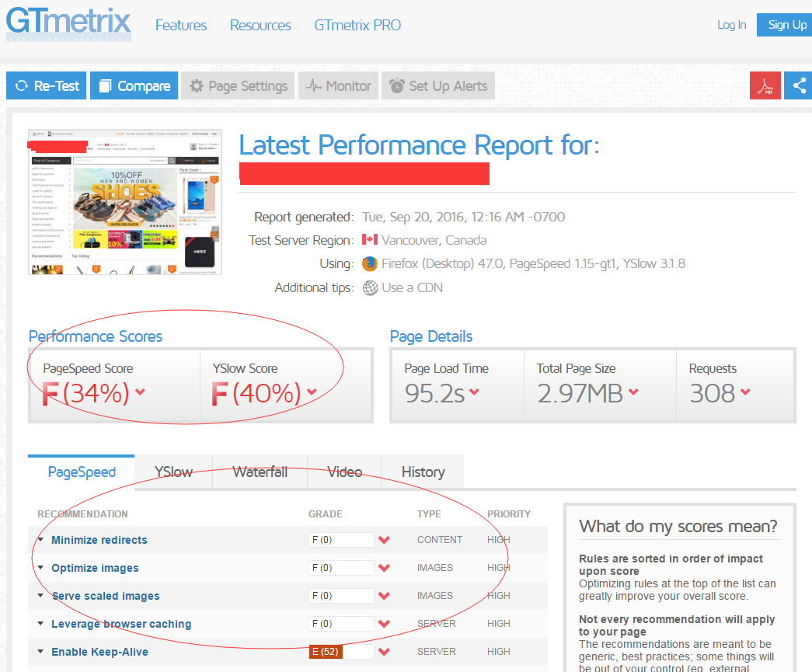Click the Optimize images grade bar F (0)
Screen dimensions: 812x672
pos(341,568)
